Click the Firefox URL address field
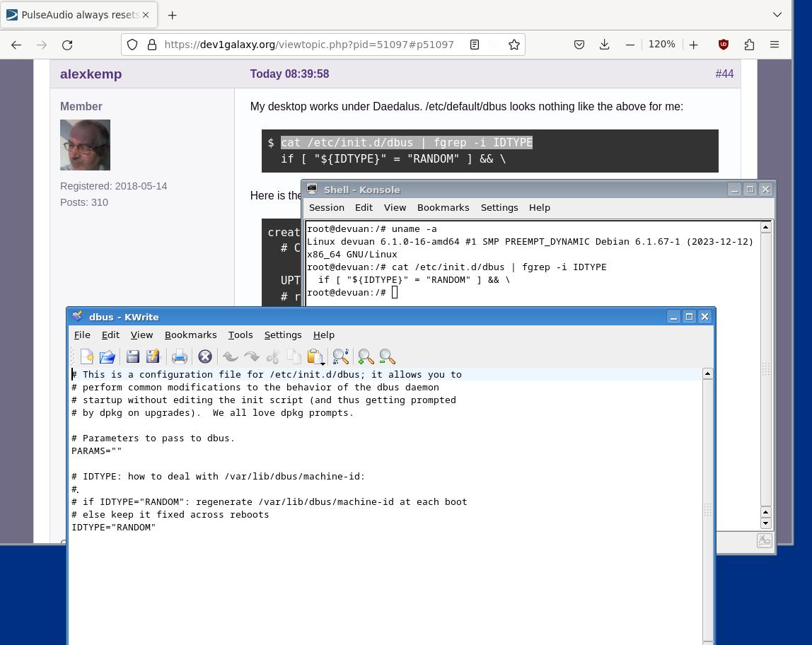Viewport: 812px width, 645px height. tap(308, 45)
